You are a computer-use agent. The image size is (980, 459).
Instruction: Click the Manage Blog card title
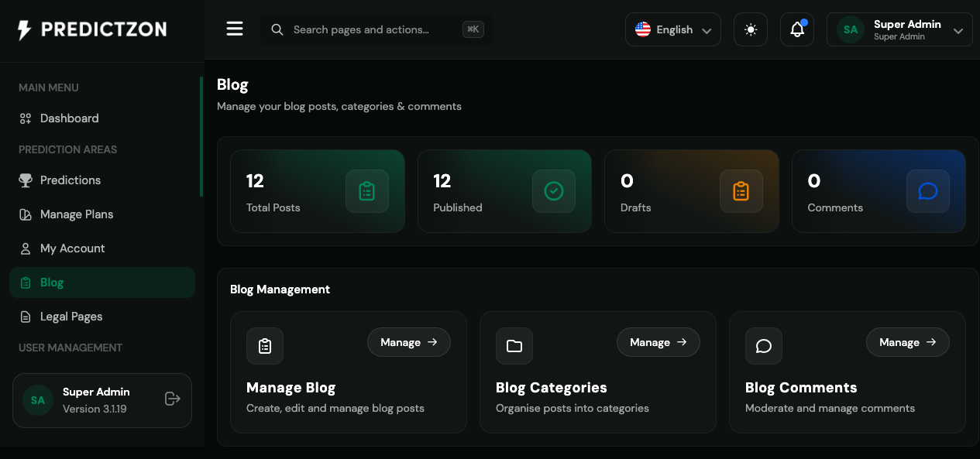click(291, 388)
